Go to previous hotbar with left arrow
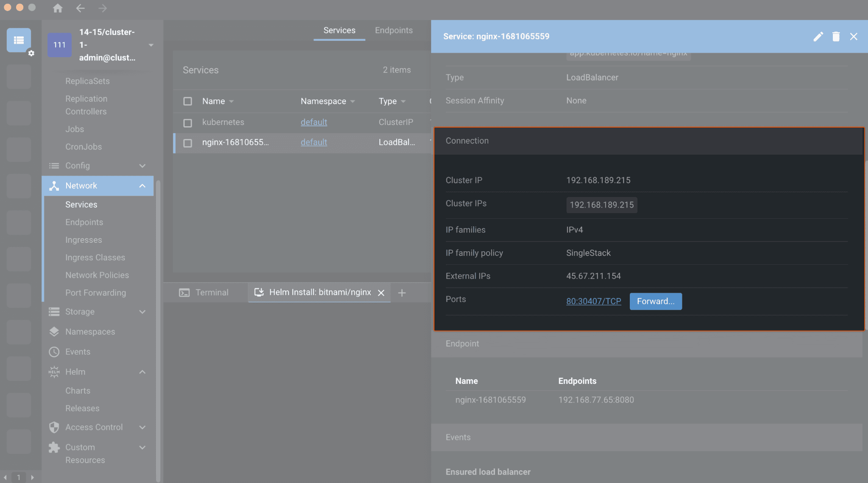This screenshot has width=868, height=483. [x=5, y=477]
